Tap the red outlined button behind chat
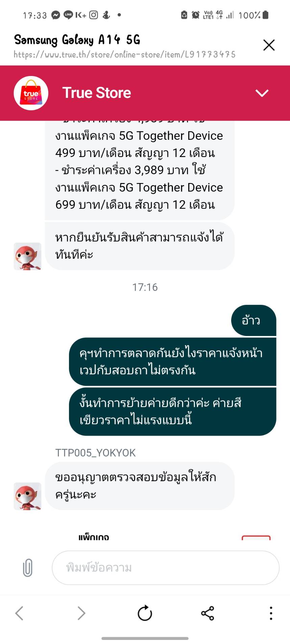Image resolution: width=290 pixels, height=644 pixels. tap(256, 538)
